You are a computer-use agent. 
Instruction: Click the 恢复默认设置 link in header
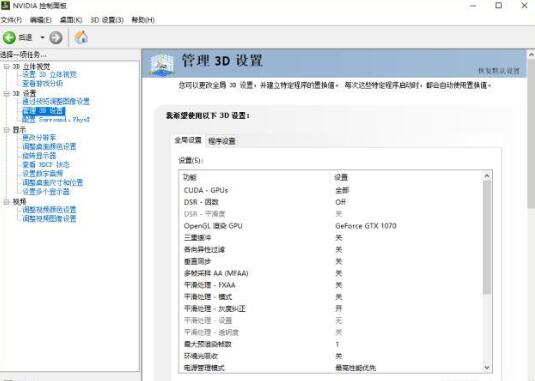[498, 71]
